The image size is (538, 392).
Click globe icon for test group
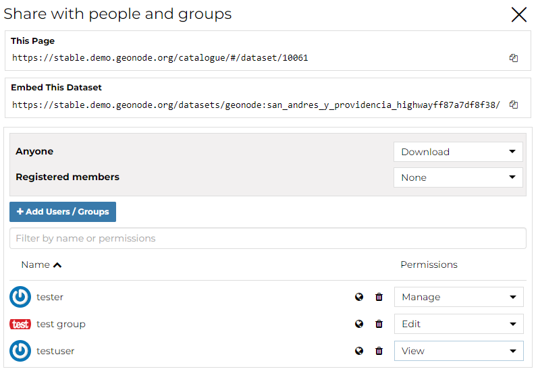coord(359,324)
